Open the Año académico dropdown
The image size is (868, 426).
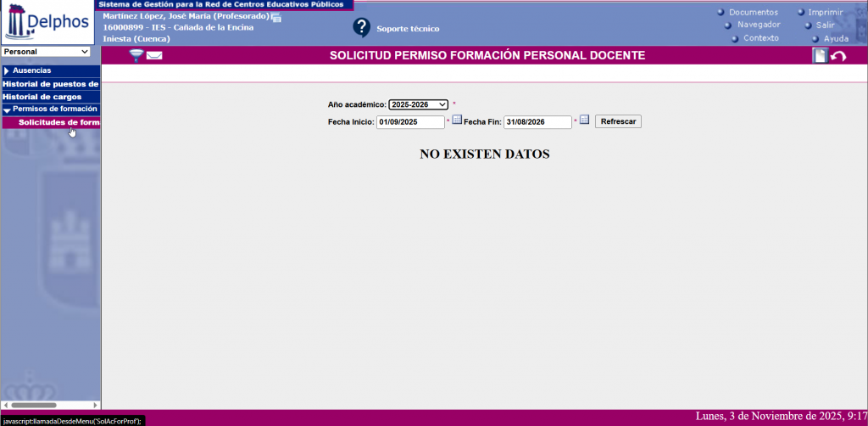419,104
